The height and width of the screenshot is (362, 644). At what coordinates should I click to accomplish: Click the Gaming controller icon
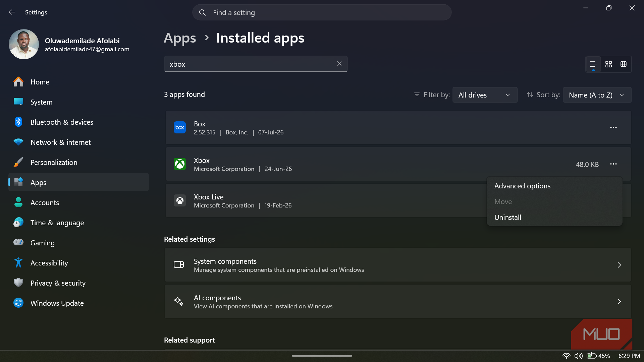(x=18, y=242)
